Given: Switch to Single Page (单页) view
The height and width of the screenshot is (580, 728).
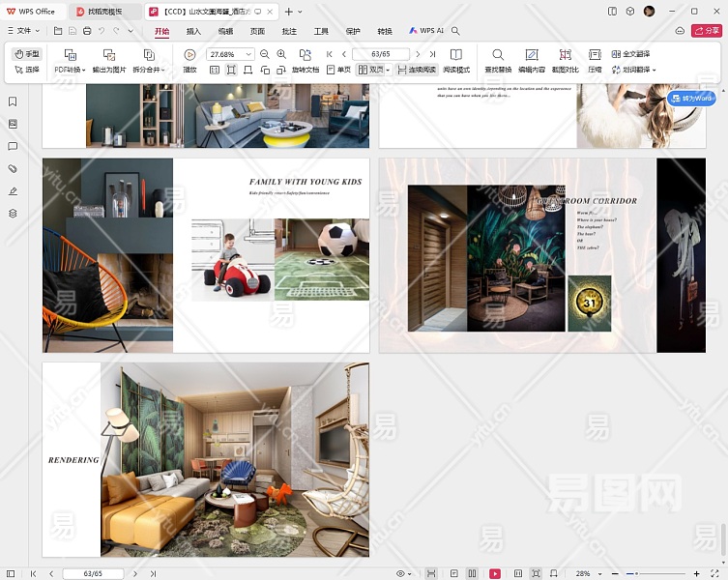Looking at the screenshot, I should coord(338,70).
